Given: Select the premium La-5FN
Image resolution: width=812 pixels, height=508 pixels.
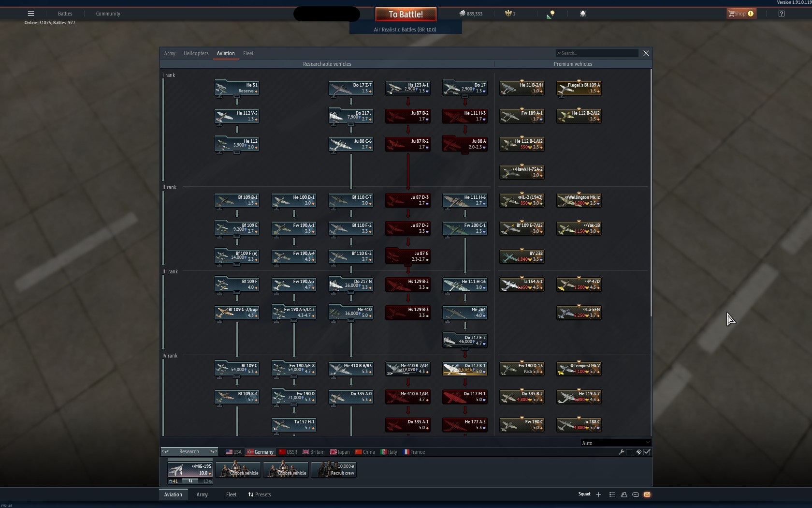Looking at the screenshot, I should pos(579,313).
